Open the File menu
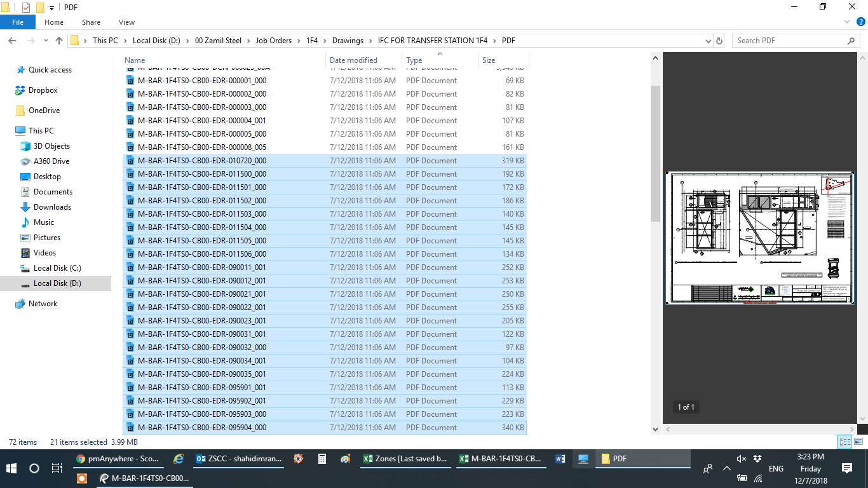The image size is (868, 488). point(18,22)
